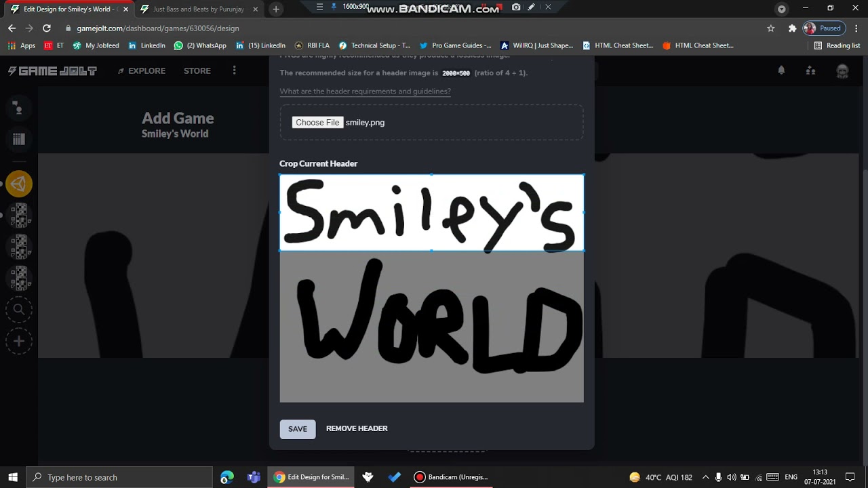This screenshot has width=868, height=488.
Task: Open the Reading list
Action: tap(837, 45)
